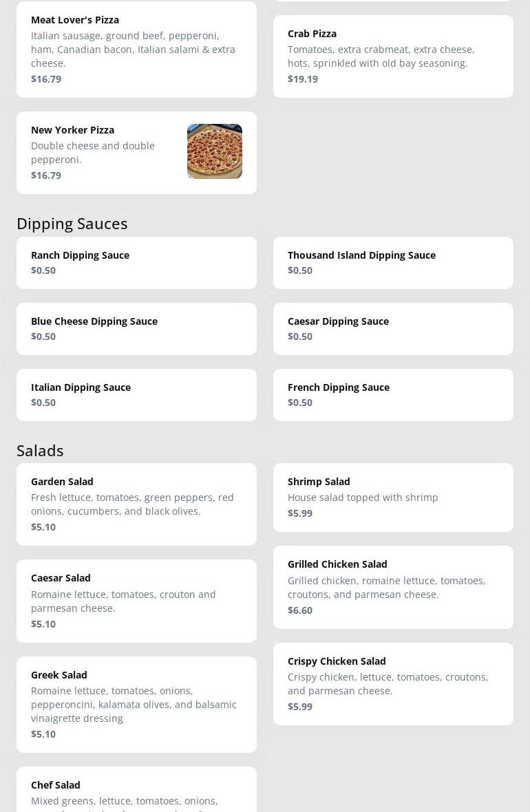Select Thousand Island Dipping Sauce

click(393, 263)
